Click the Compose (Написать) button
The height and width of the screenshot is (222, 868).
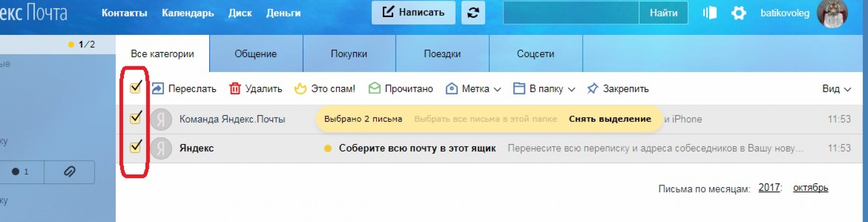tap(413, 13)
